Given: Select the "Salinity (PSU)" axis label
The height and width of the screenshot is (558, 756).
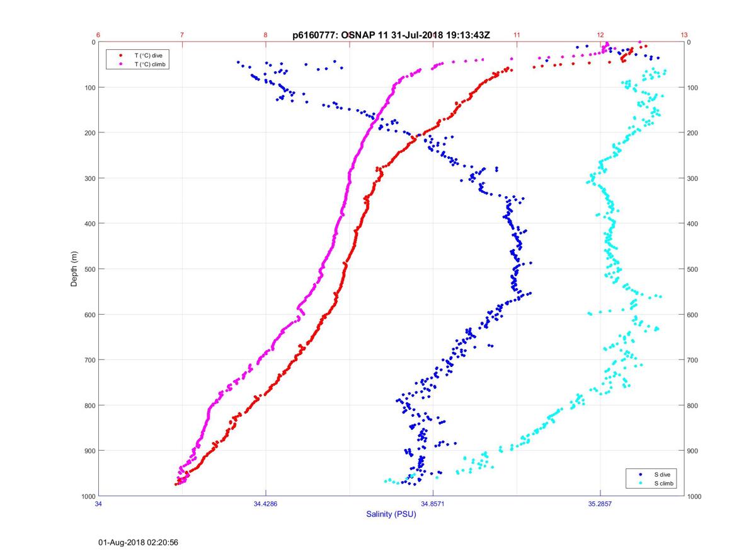Looking at the screenshot, I should click(391, 514).
